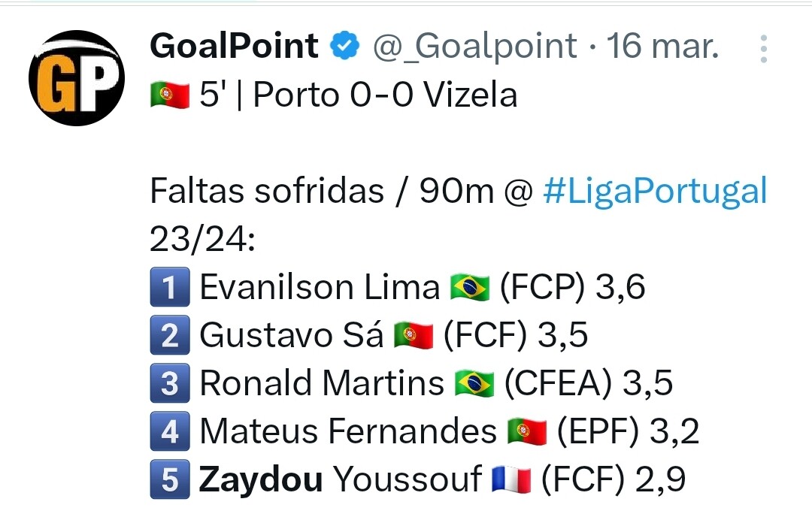Open the 16 mar. tweet timestamp
The image size is (812, 526).
663,46
